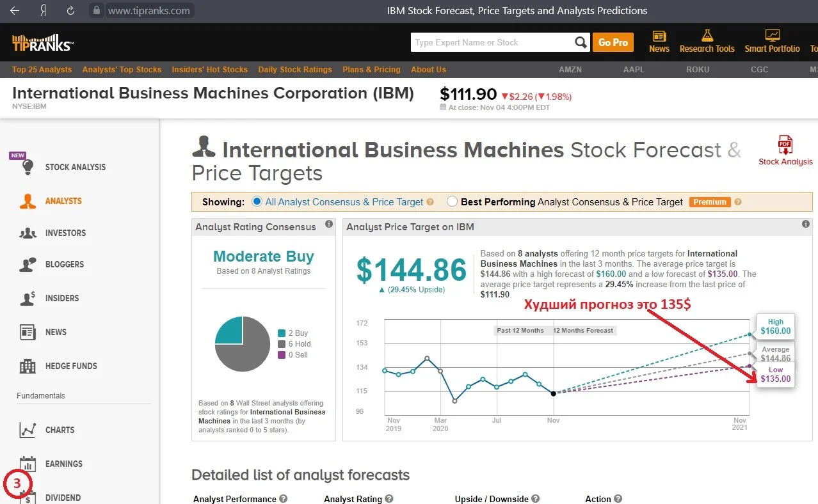The image size is (818, 504).
Task: Open the Earnings calendar icon
Action: [x=28, y=464]
